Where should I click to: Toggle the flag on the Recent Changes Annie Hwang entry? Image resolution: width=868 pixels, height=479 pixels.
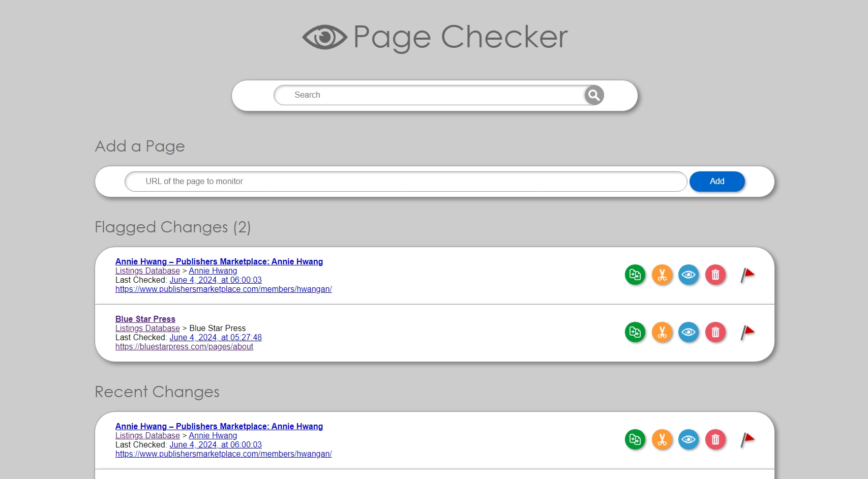coord(747,439)
